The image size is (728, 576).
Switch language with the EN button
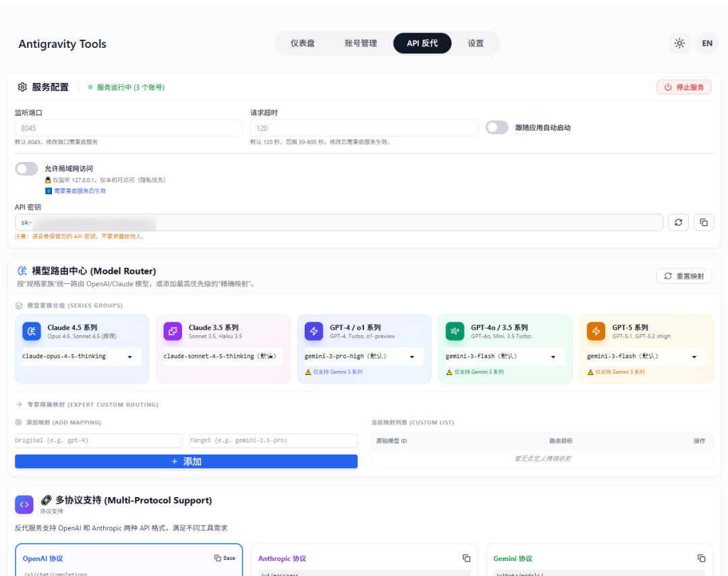(706, 43)
